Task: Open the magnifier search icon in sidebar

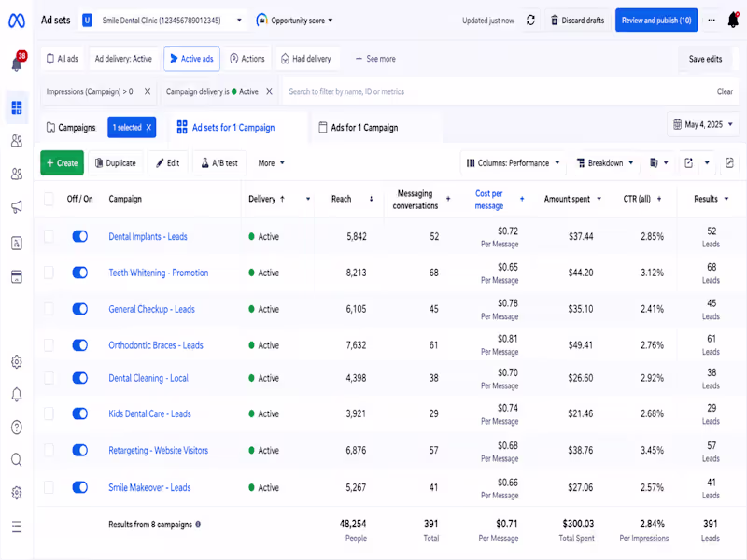Action: coord(17,459)
